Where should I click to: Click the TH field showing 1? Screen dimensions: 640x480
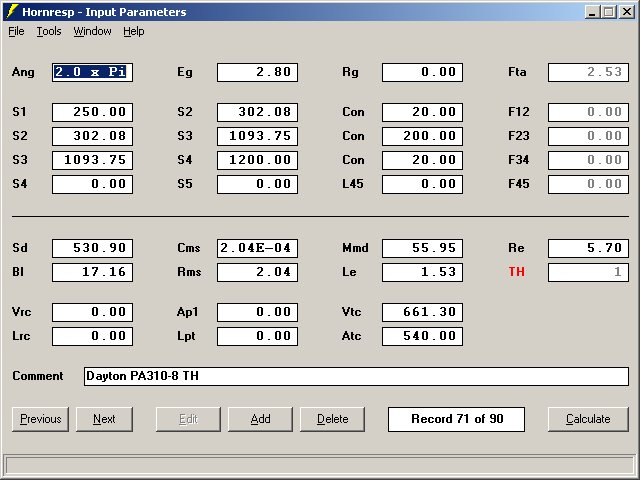point(588,272)
